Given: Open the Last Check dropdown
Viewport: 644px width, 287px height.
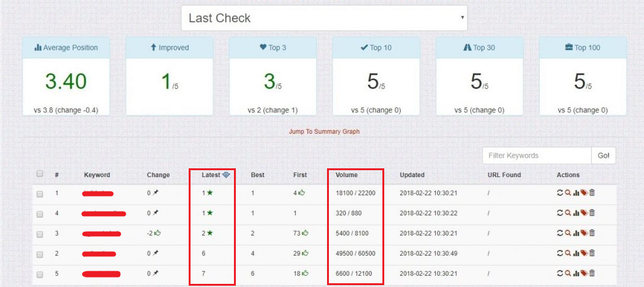Looking at the screenshot, I should click(x=324, y=18).
